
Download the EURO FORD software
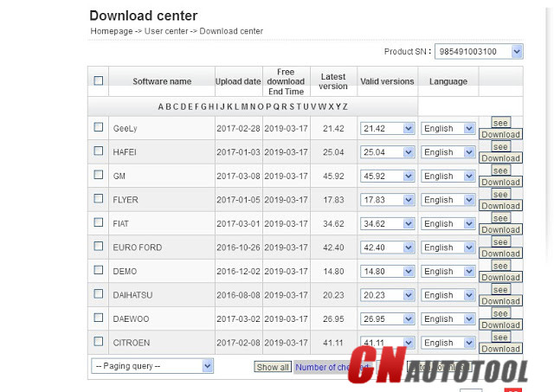[x=500, y=254]
